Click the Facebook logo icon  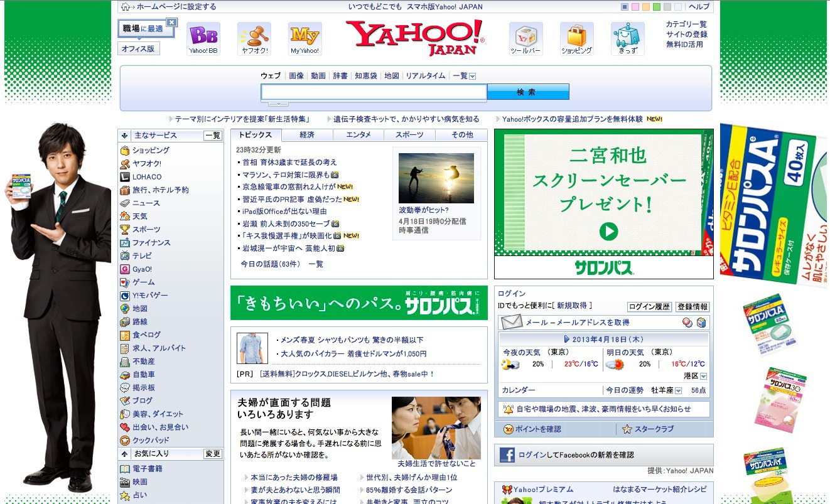coord(507,455)
